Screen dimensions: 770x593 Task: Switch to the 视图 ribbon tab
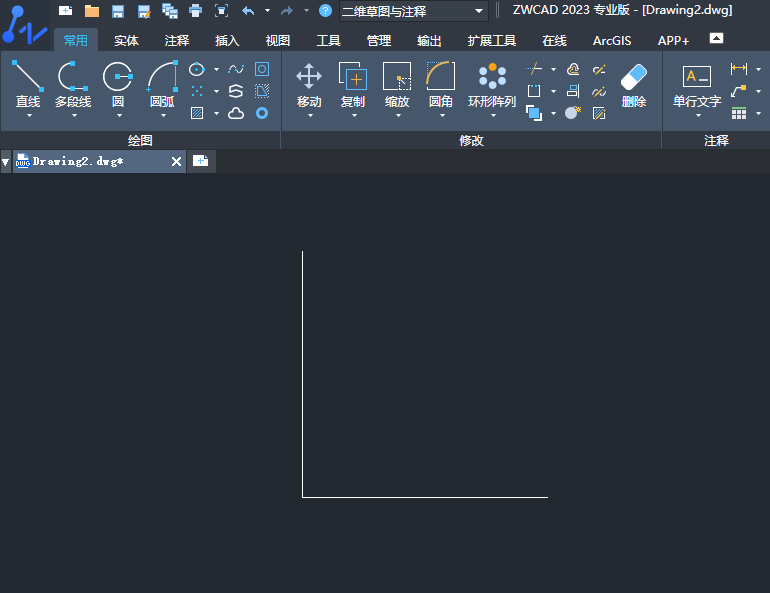(x=278, y=41)
